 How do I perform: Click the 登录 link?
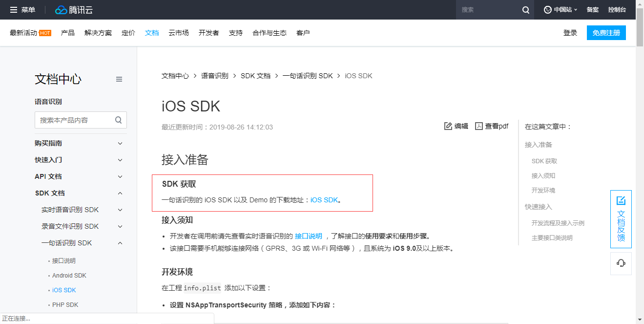[570, 33]
